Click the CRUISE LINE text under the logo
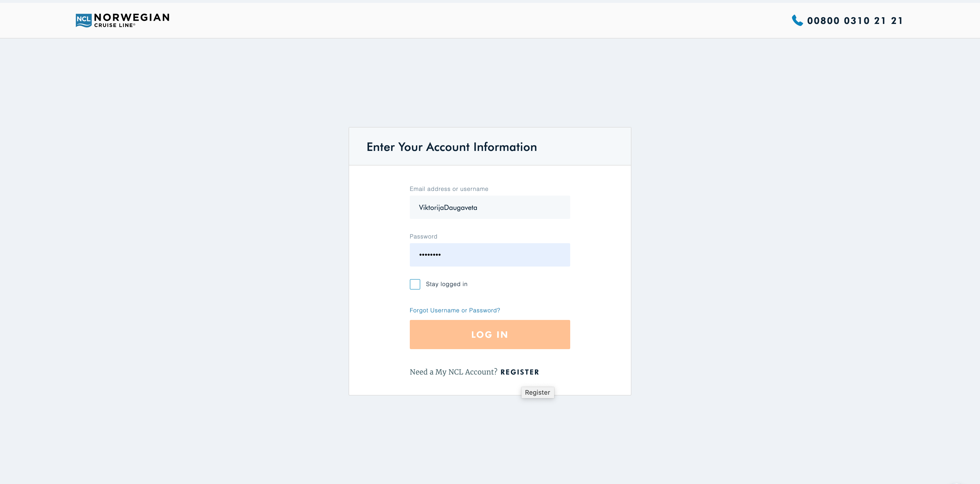This screenshot has width=980, height=484. (x=114, y=25)
